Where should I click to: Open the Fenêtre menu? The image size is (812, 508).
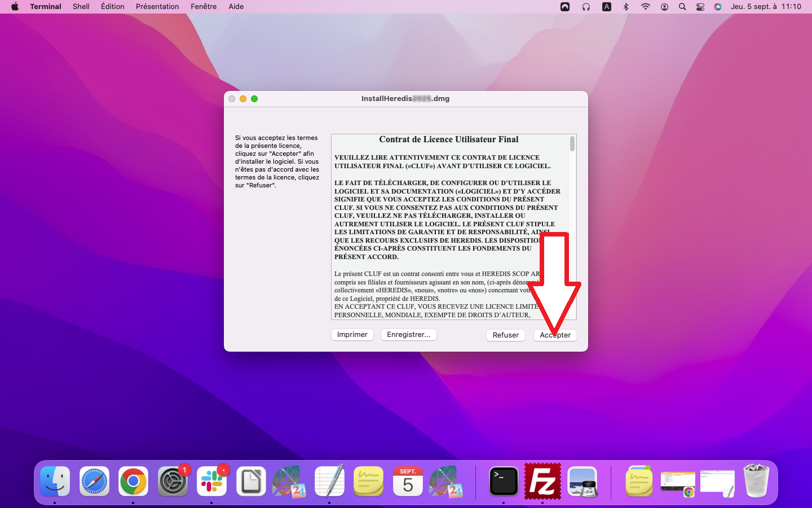click(204, 7)
